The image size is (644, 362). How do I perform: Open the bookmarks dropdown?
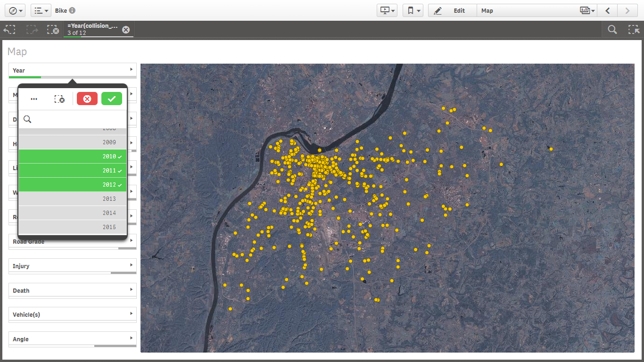[413, 10]
